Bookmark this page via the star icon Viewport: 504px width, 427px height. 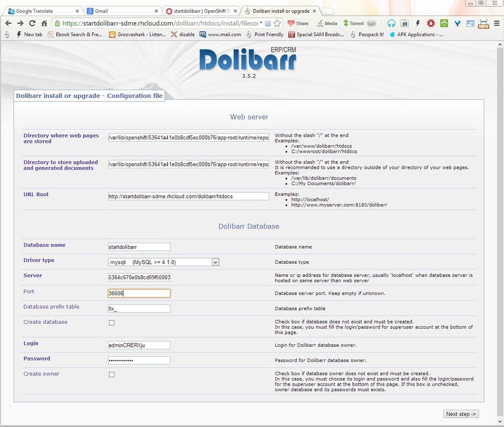pyautogui.click(x=276, y=23)
